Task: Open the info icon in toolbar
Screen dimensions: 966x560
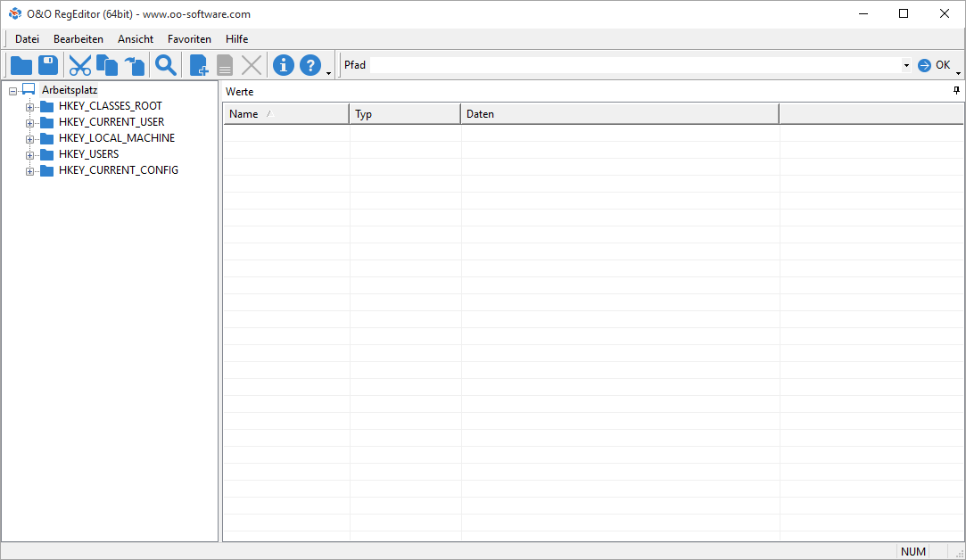Action: [x=283, y=65]
